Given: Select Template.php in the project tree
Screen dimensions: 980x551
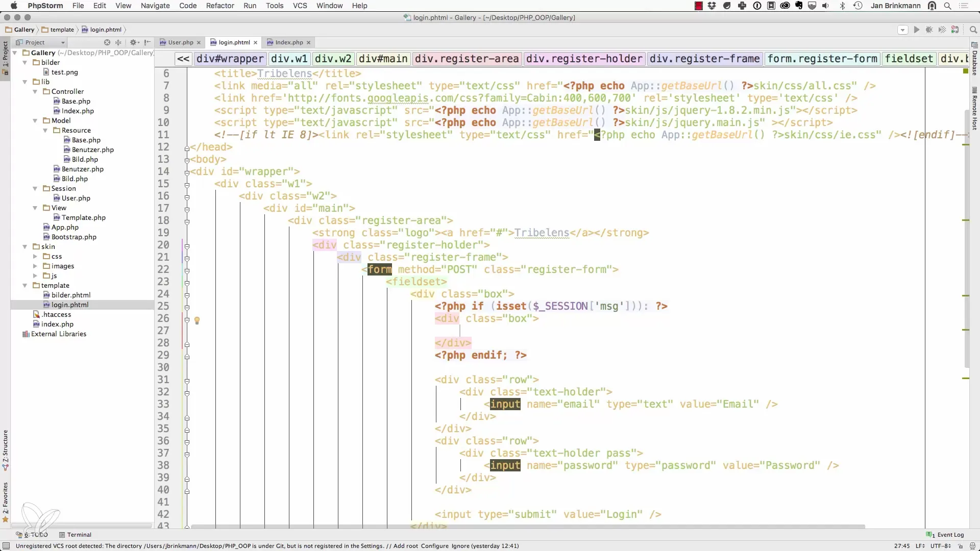Looking at the screenshot, I should coord(84,217).
